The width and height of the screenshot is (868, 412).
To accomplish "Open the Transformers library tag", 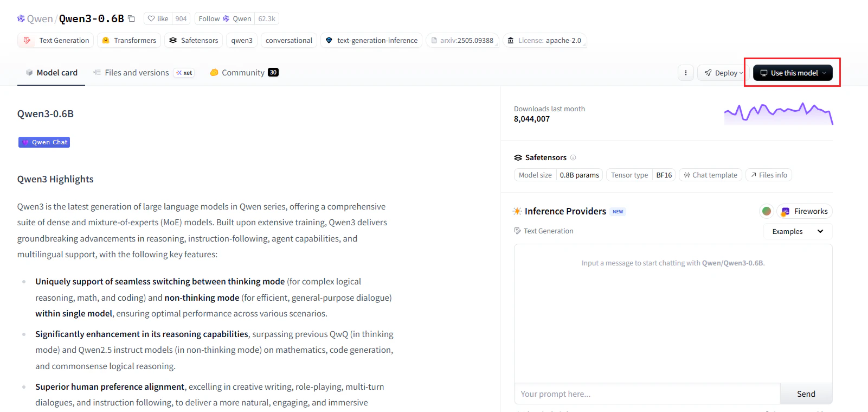I will (x=129, y=40).
